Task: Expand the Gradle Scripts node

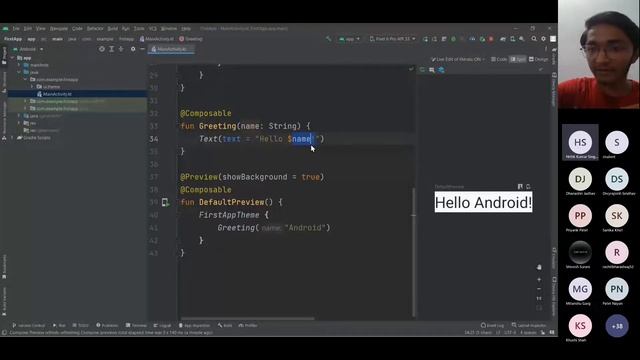Action: (x=12, y=138)
